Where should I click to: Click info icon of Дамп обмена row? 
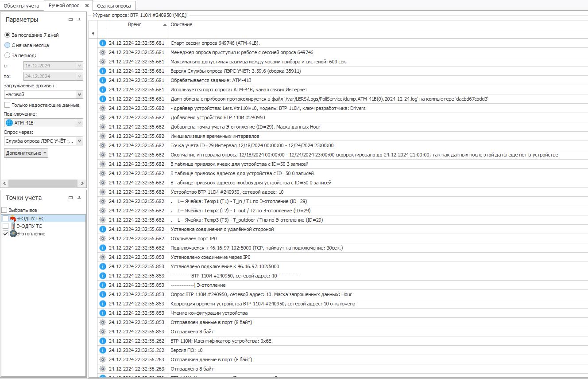(x=103, y=99)
